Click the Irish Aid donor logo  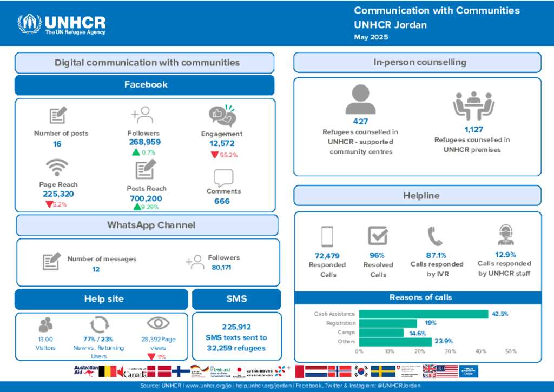[220, 371]
